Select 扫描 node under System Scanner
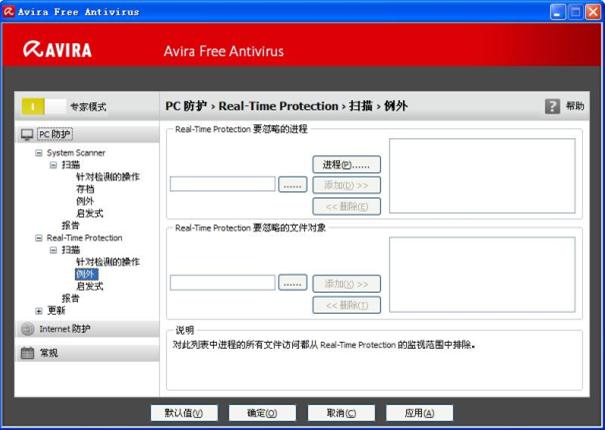The height and width of the screenshot is (430, 605). [71, 165]
